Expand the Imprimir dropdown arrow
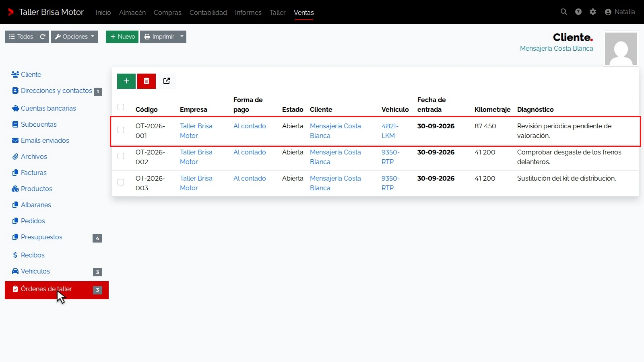Screen dimensions: 644x362 [x=182, y=37]
